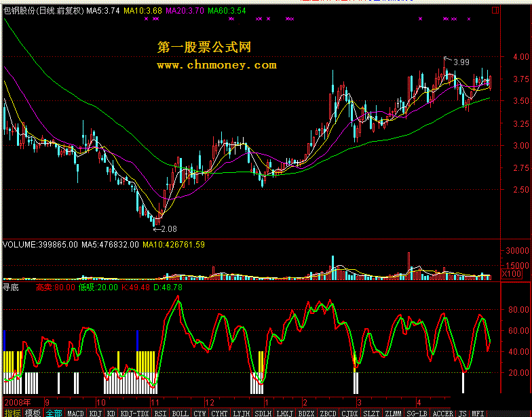Select the BDZX indicator tab
The image size is (532, 417).
click(x=307, y=413)
